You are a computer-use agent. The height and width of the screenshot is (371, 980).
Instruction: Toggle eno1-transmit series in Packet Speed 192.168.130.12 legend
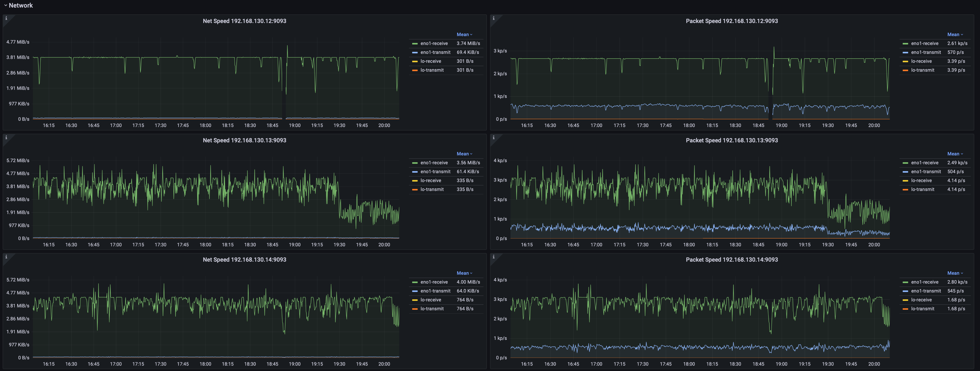pyautogui.click(x=926, y=53)
